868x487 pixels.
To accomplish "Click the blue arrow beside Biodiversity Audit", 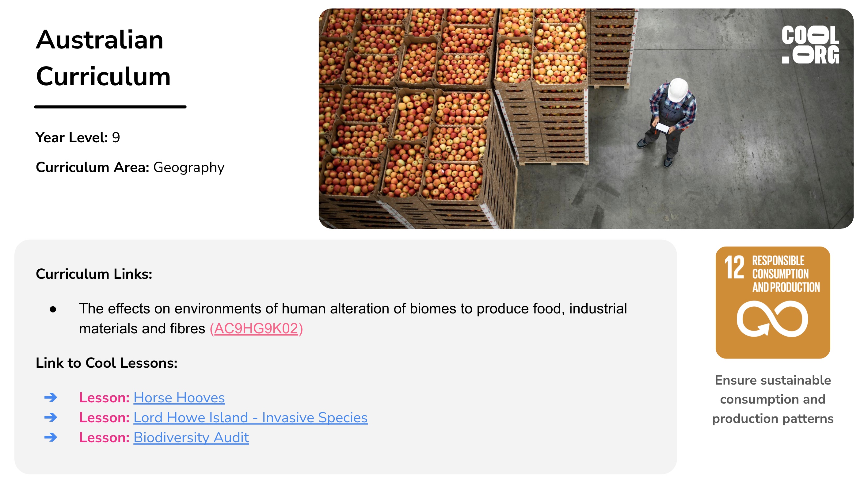I will click(51, 437).
